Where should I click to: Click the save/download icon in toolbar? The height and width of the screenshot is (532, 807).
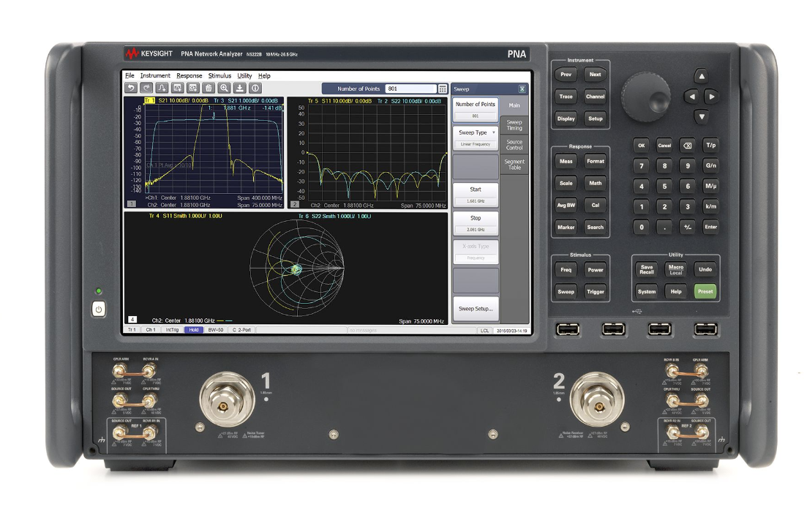240,89
